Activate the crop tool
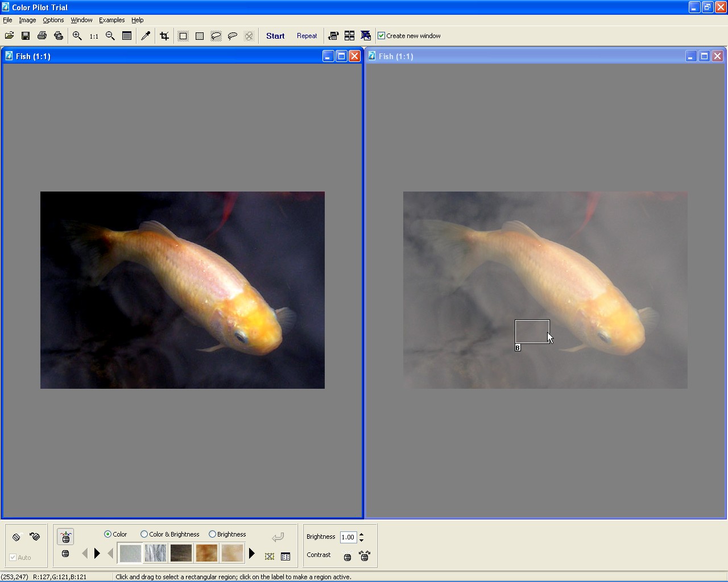The image size is (728, 582). 164,36
